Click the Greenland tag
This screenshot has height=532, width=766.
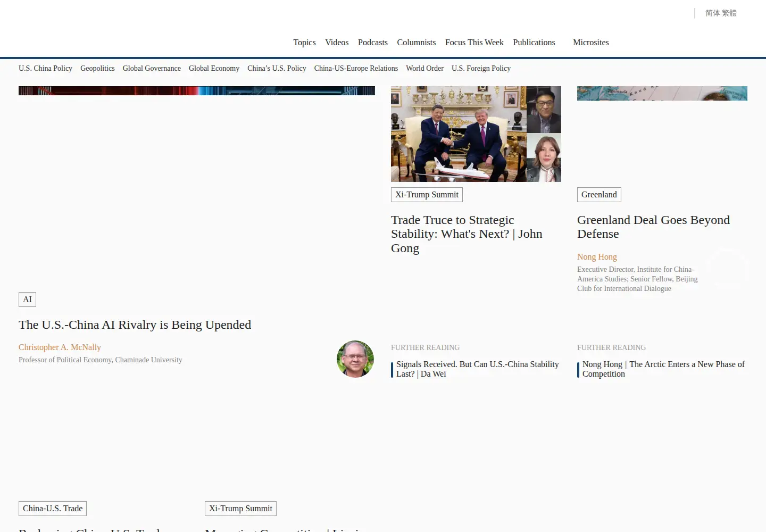click(x=599, y=195)
